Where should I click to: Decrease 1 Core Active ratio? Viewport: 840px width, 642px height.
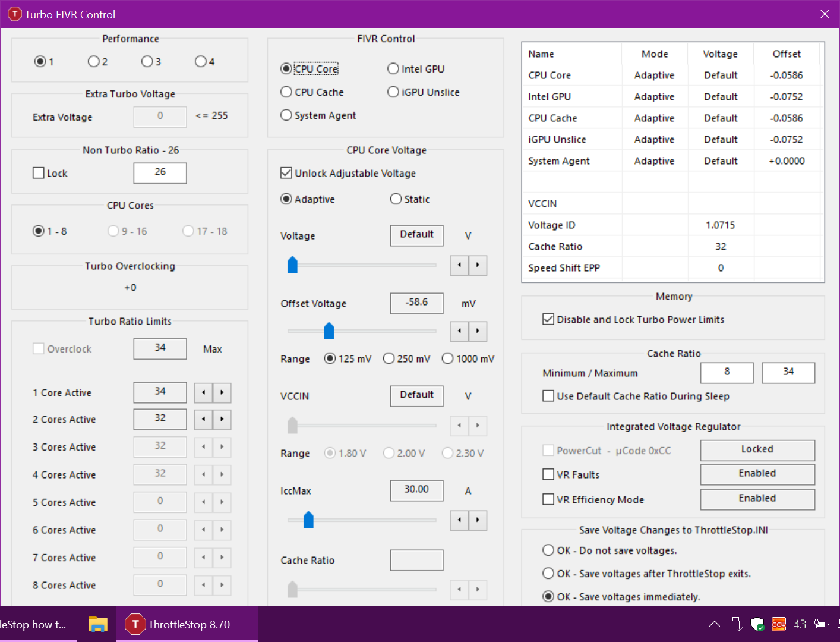pyautogui.click(x=204, y=392)
